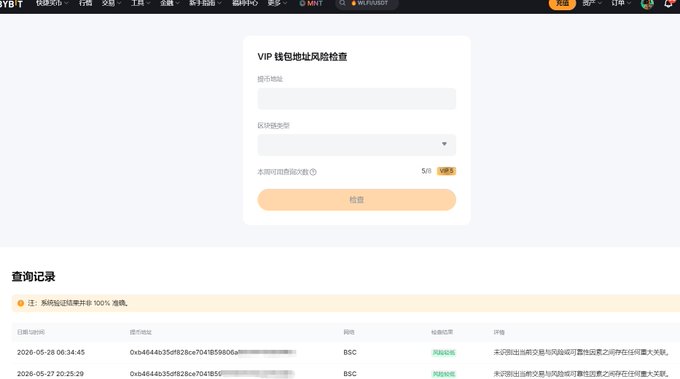
Task: Click the 日期与时间 column header
Action: tap(31, 332)
